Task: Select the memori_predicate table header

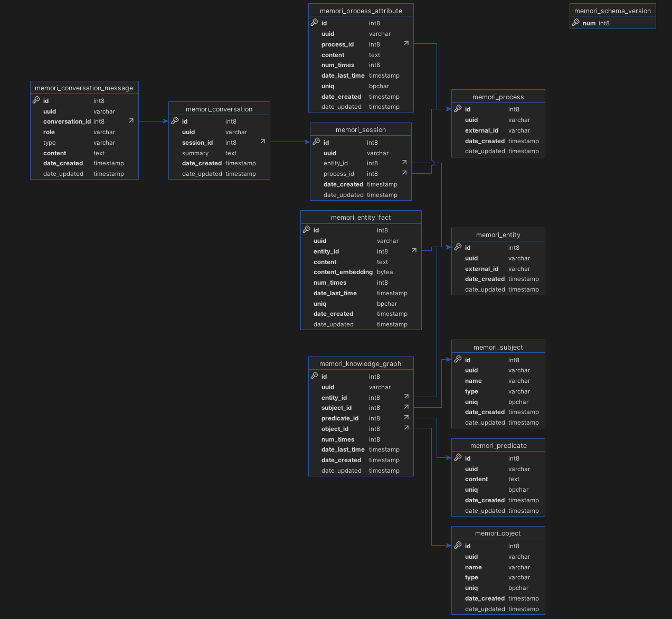Action: click(498, 445)
